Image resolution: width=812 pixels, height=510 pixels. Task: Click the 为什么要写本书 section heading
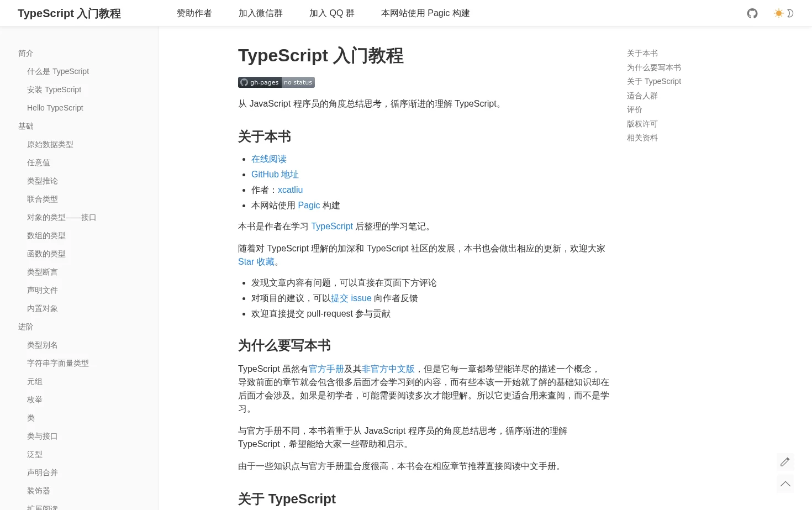(x=284, y=345)
